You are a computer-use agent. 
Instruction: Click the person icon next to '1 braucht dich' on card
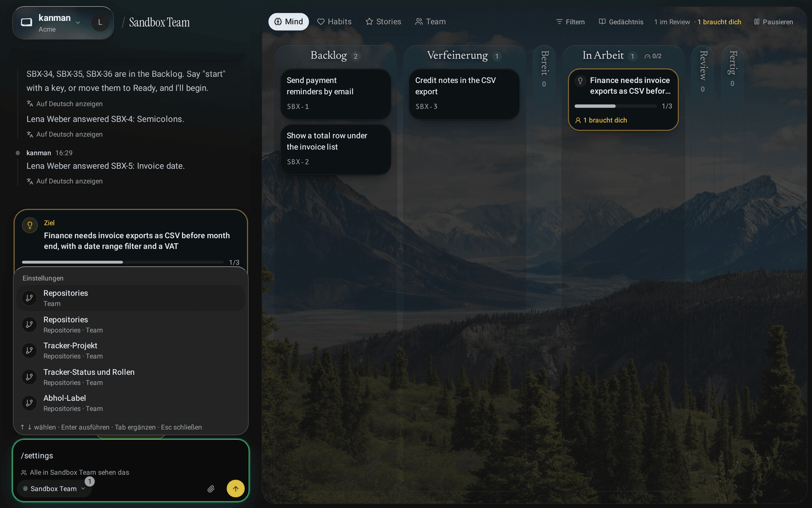point(578,120)
